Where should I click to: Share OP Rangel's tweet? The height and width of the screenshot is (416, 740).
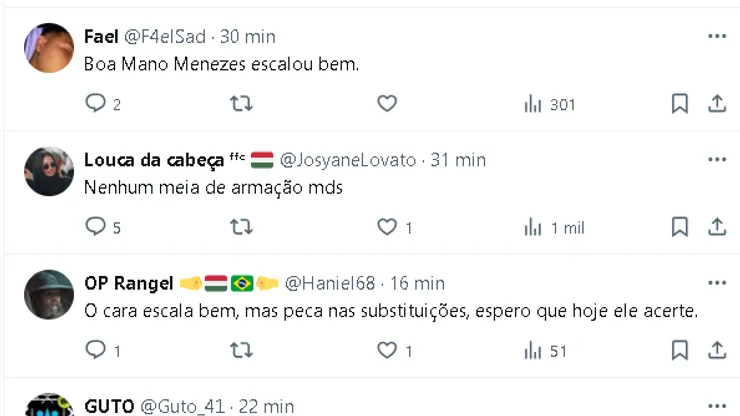(716, 350)
